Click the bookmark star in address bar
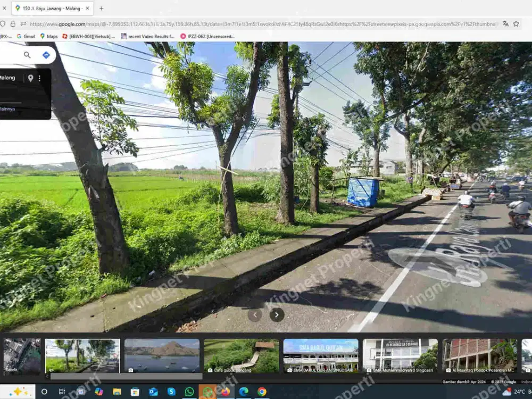Screen dimensions: 532x399 tap(516, 24)
